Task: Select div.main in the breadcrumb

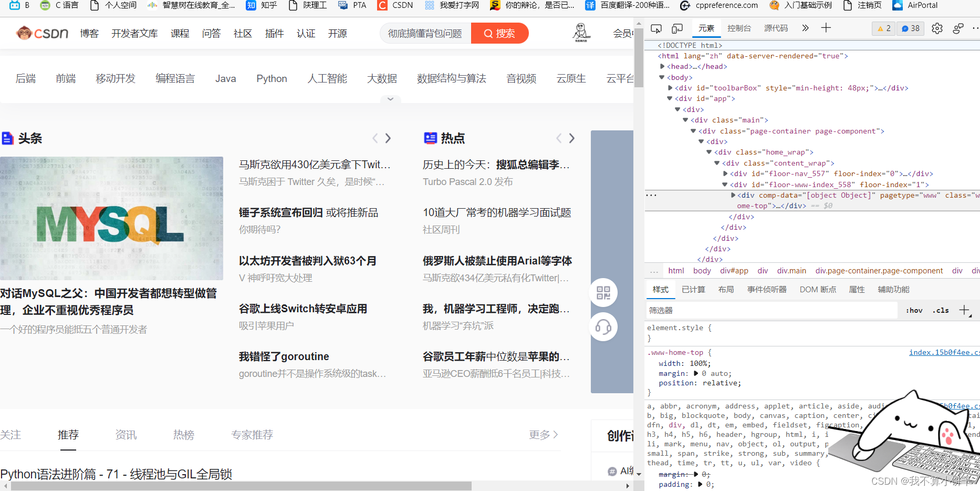Action: click(791, 271)
